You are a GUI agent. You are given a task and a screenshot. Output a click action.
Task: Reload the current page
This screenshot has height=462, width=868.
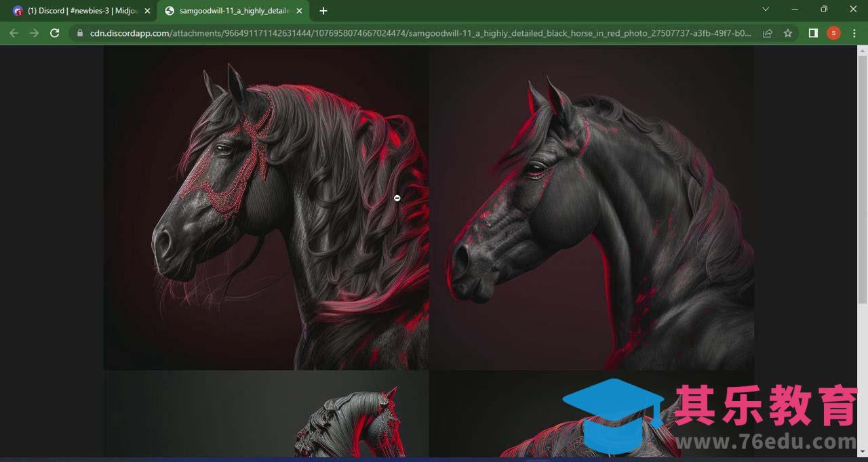[x=55, y=33]
